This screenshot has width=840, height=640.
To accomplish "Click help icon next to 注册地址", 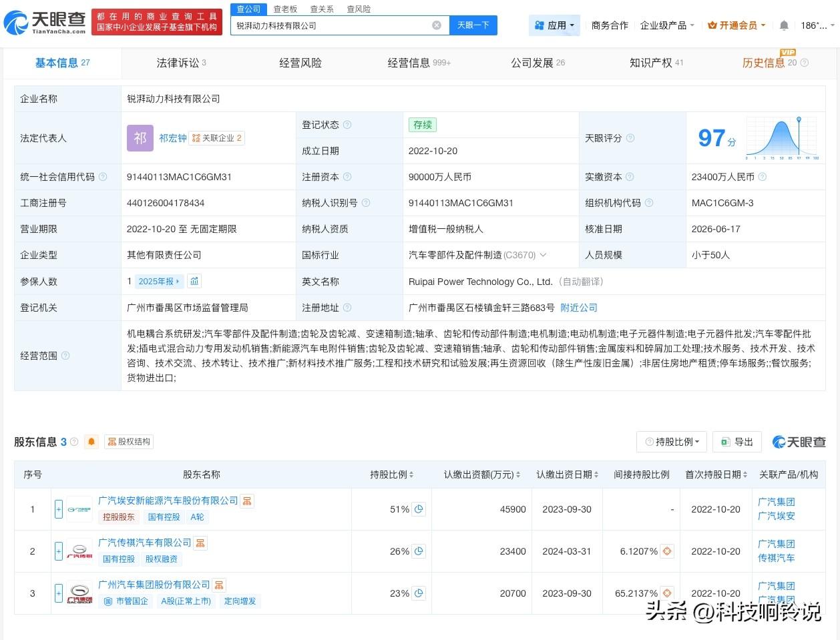I will coord(347,308).
